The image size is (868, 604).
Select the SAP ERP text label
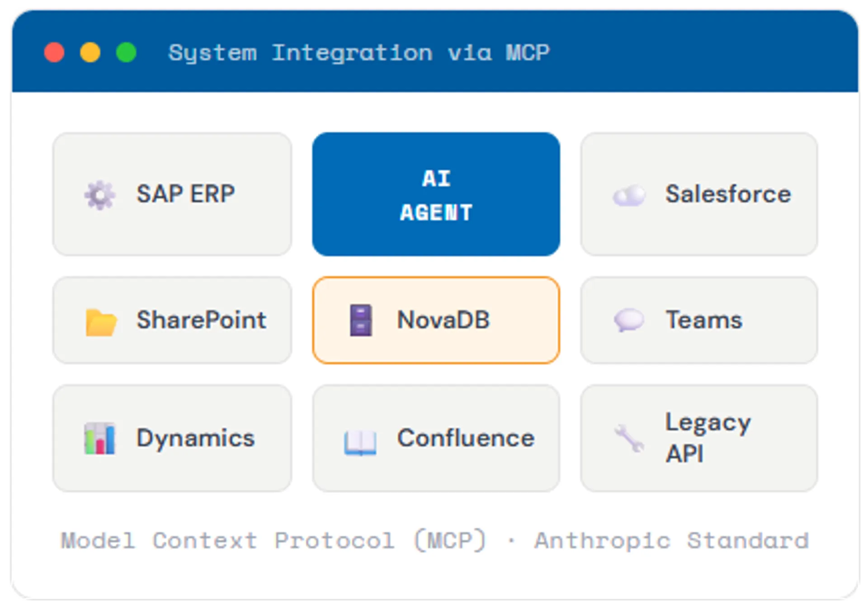(186, 194)
